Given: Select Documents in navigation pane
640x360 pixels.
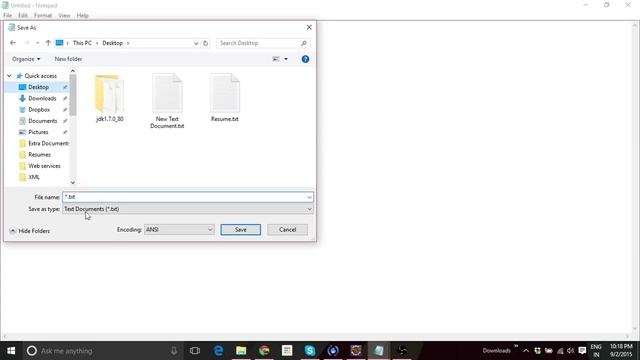Looking at the screenshot, I should tap(42, 121).
